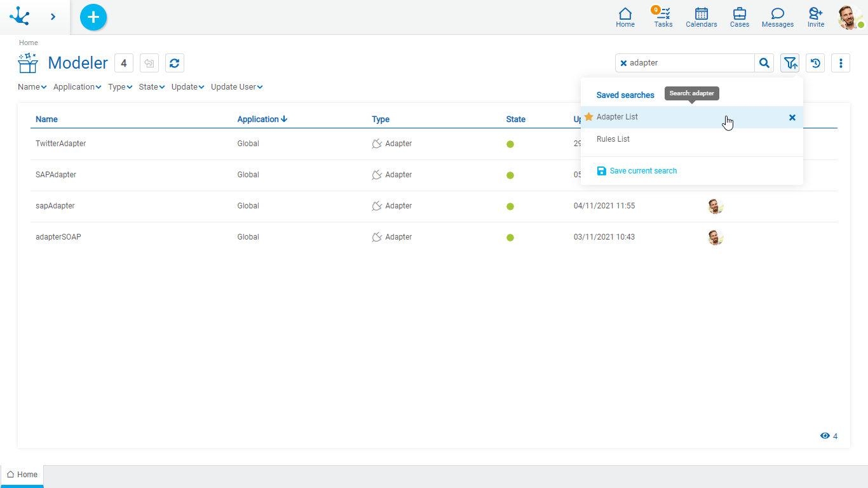The height and width of the screenshot is (488, 868).
Task: Open the Update filter dropdown
Action: (x=188, y=87)
